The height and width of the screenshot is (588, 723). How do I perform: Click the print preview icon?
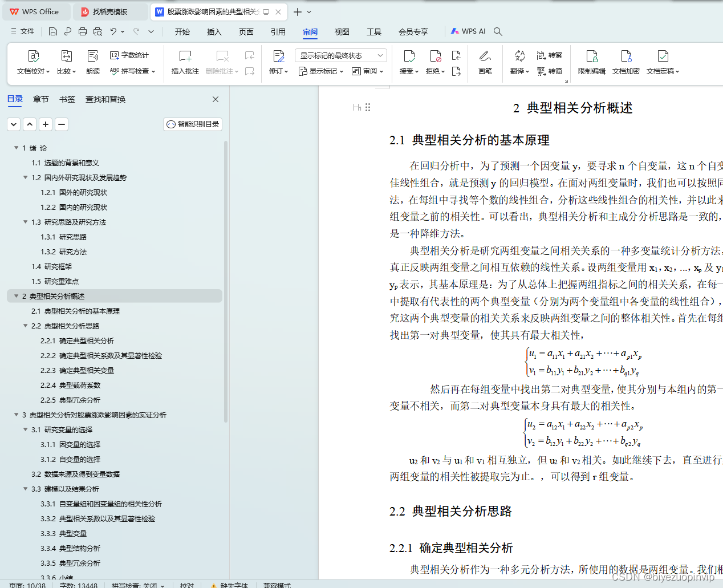pos(98,31)
